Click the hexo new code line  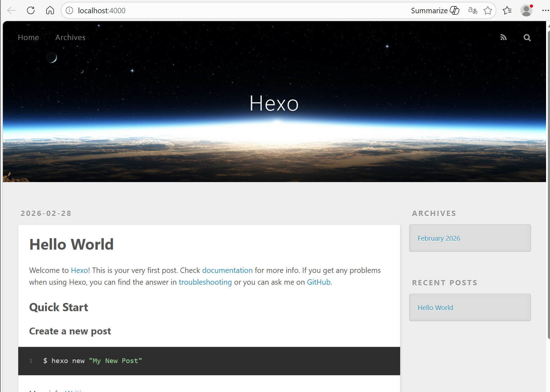[x=93, y=361]
